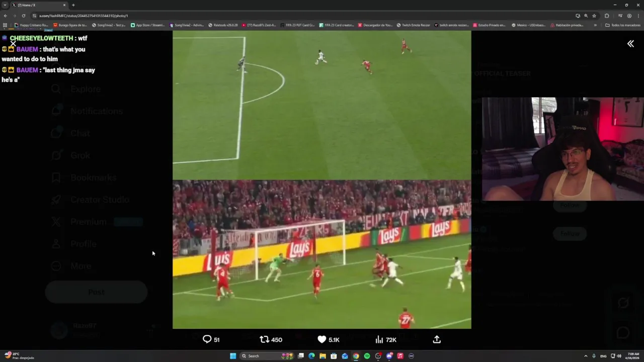Open browser extensions puzzle icon
The height and width of the screenshot is (362, 644).
tap(607, 16)
